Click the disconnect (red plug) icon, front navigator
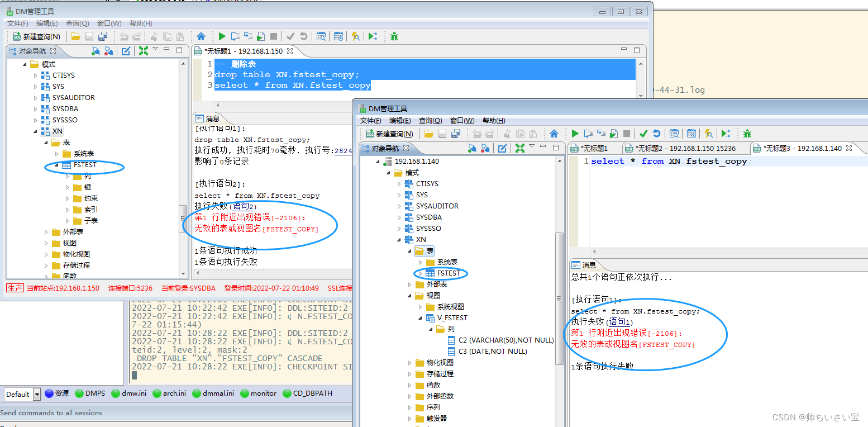Image resolution: width=868 pixels, height=427 pixels. pyautogui.click(x=485, y=148)
